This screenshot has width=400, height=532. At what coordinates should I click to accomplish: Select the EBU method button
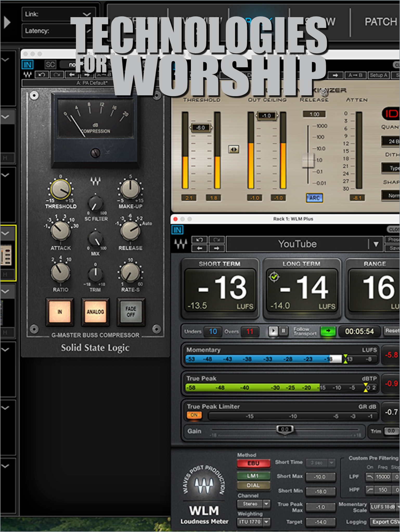click(x=253, y=463)
